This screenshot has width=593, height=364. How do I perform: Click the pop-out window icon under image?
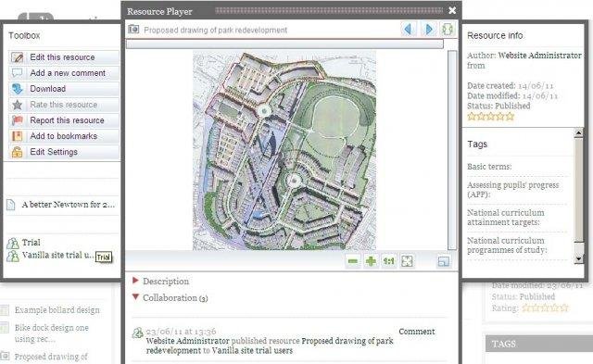click(x=444, y=261)
